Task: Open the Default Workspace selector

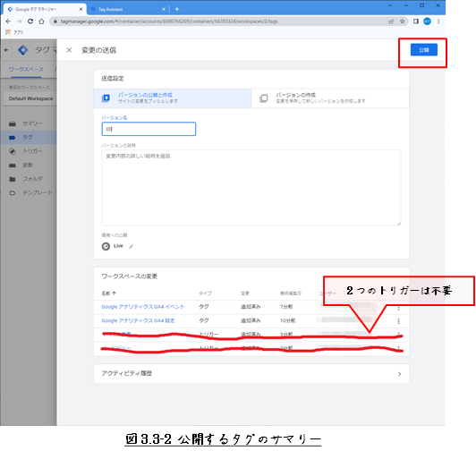Action: click(30, 98)
